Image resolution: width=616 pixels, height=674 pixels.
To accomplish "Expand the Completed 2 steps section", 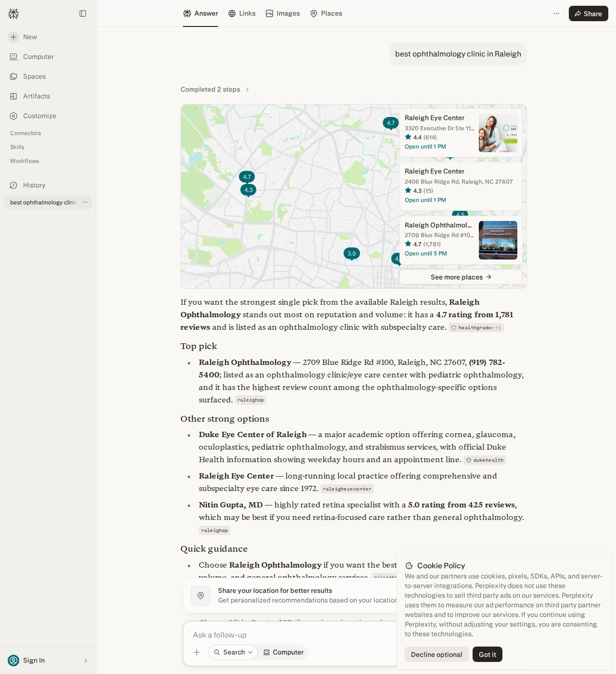I will coord(215,90).
